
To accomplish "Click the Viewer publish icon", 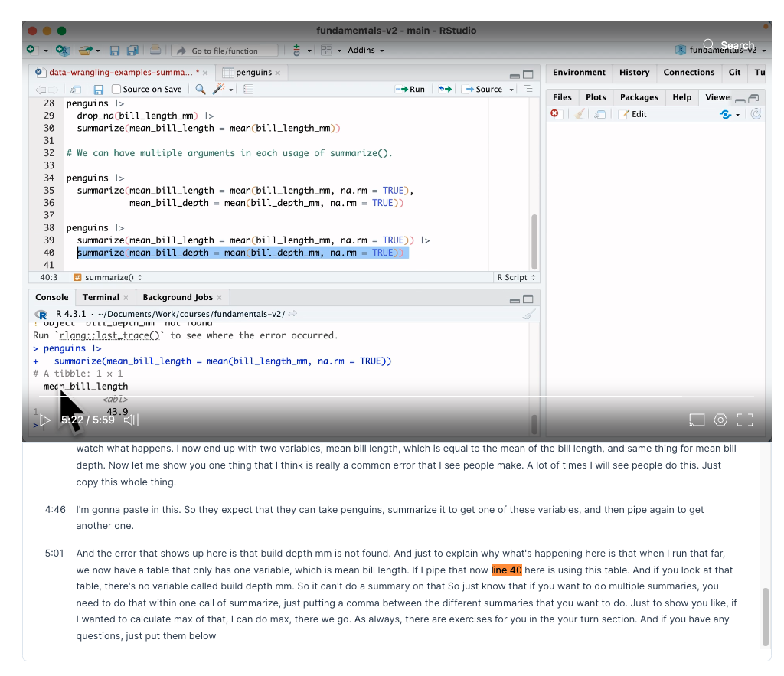I will click(726, 115).
